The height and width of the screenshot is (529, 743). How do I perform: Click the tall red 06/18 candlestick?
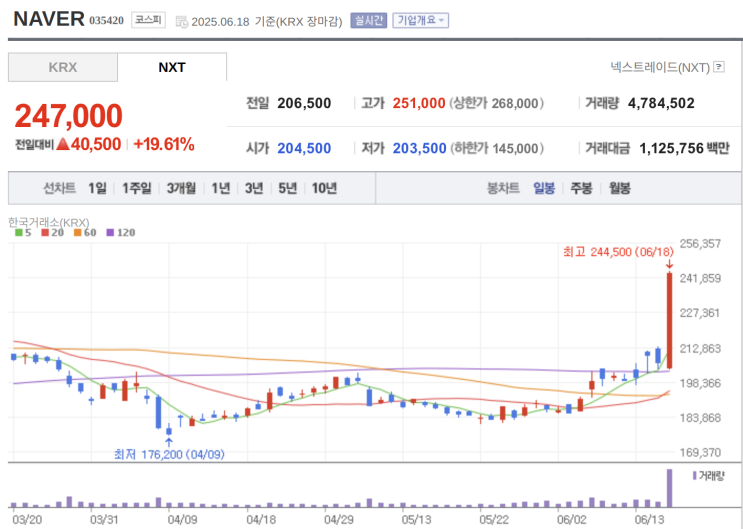670,320
